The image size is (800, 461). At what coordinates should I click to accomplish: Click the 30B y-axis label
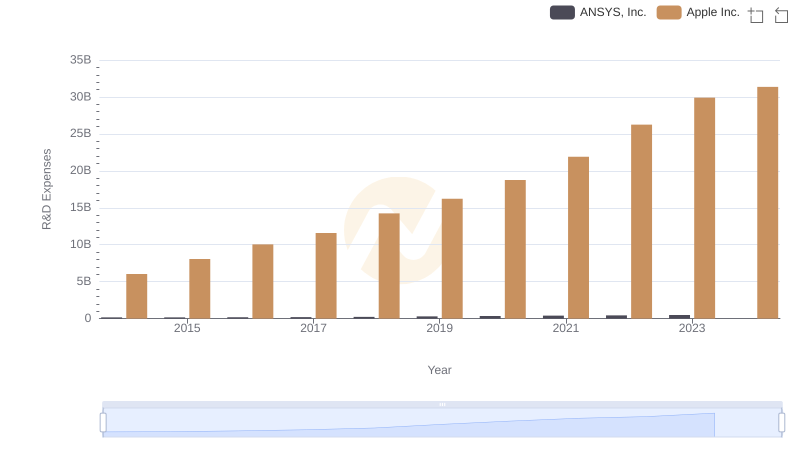81,97
